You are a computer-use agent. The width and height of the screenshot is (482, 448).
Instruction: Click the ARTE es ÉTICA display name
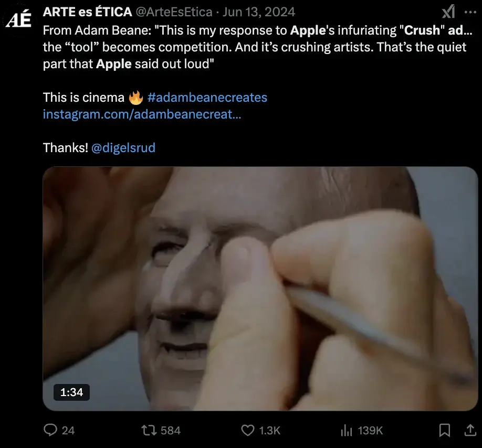[88, 12]
